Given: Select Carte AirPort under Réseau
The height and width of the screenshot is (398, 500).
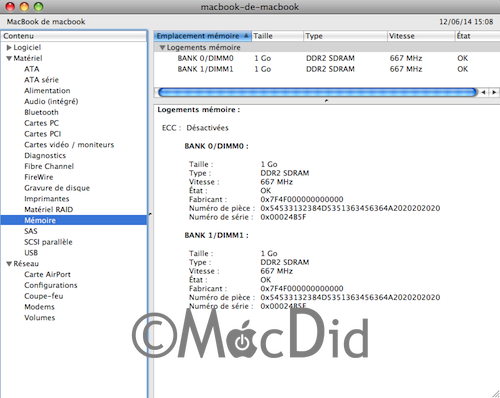Looking at the screenshot, I should click(47, 274).
